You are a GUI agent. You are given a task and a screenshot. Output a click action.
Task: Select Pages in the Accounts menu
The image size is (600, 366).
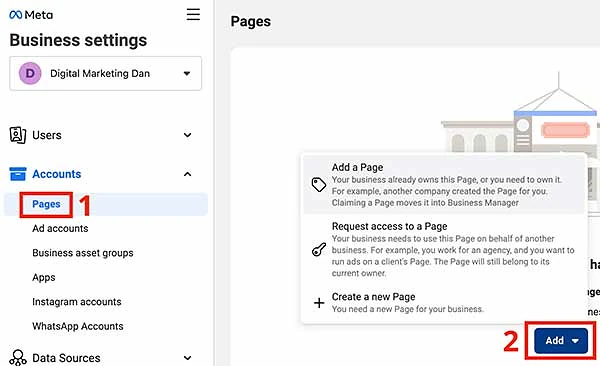pos(106,204)
